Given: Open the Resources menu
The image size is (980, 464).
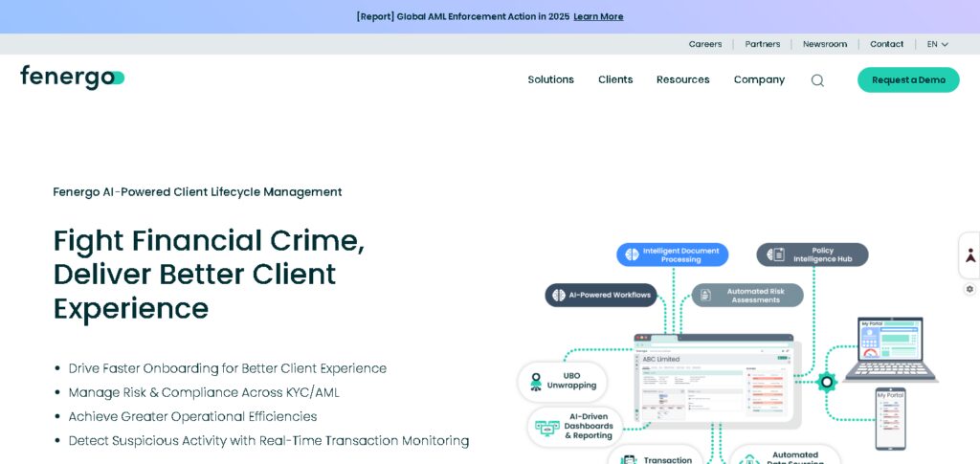Looking at the screenshot, I should coord(683,80).
